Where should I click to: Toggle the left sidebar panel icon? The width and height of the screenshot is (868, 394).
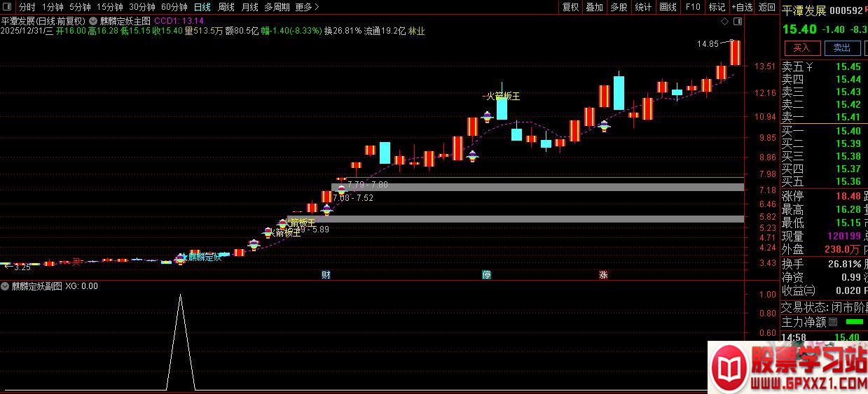(8, 7)
